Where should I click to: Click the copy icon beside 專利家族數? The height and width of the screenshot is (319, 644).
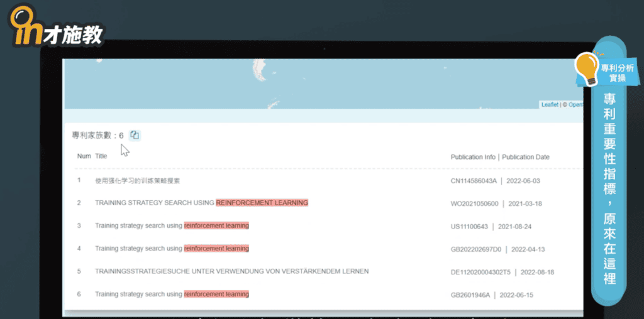135,135
